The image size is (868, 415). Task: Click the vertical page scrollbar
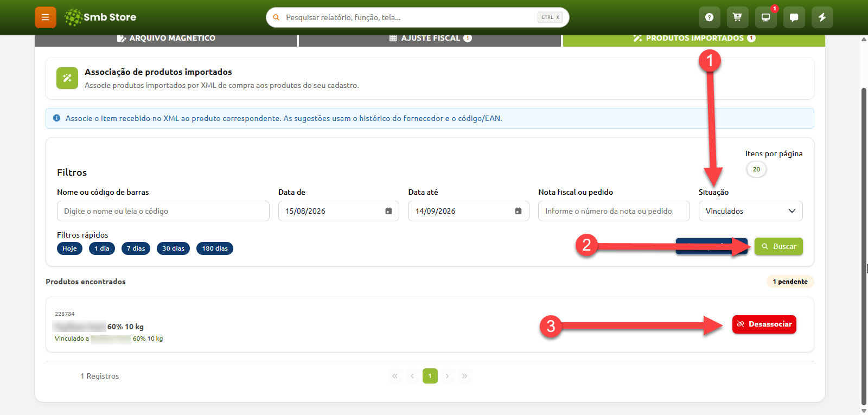pos(864,247)
